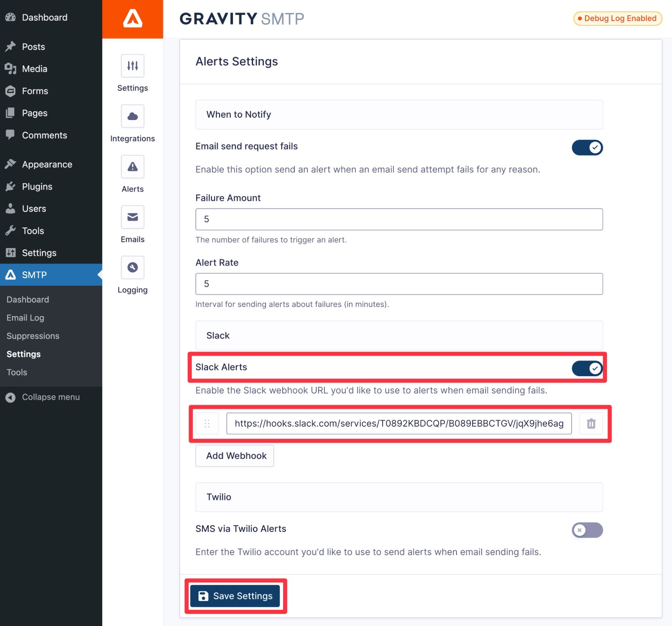Click the Debug Log Enabled badge
Screen dimensions: 672x626
click(x=618, y=18)
